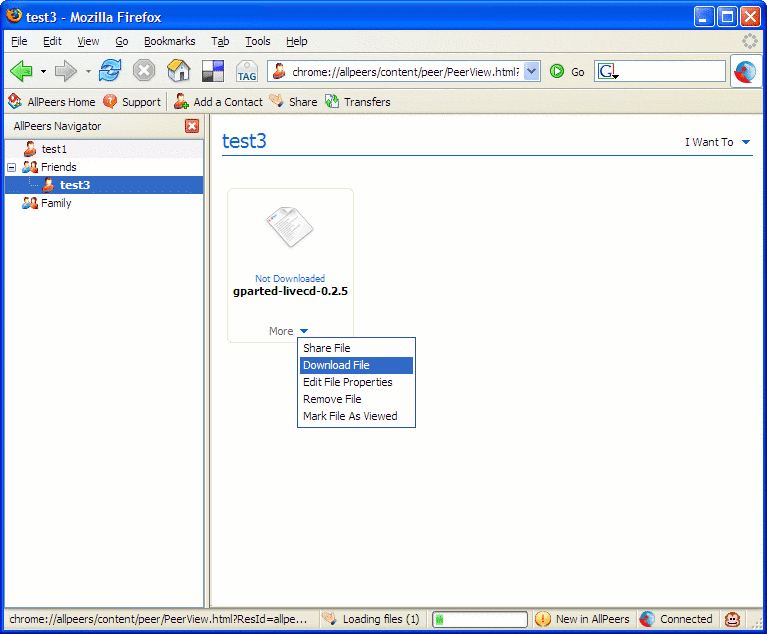Click the Share toolbar button
767x634 pixels.
click(x=293, y=102)
